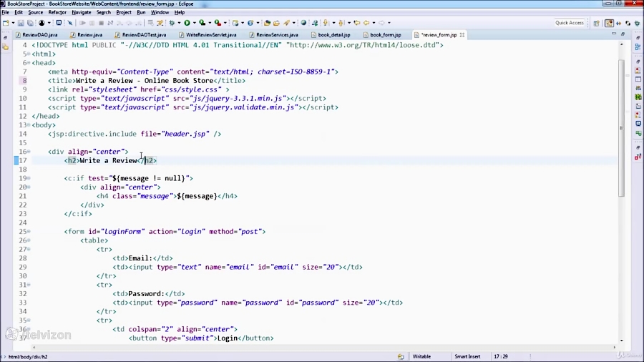Click the Run Last Tool coverage icon
Image resolution: width=644 pixels, height=362 pixels.
pos(202,23)
